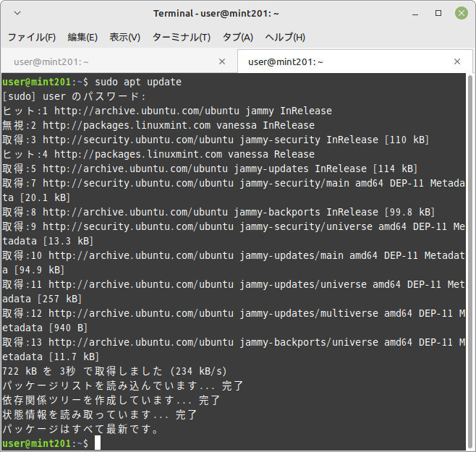Image resolution: width=476 pixels, height=452 pixels.
Task: Click the '状態情報を読み取っています... 完了' line
Action: pos(100,415)
